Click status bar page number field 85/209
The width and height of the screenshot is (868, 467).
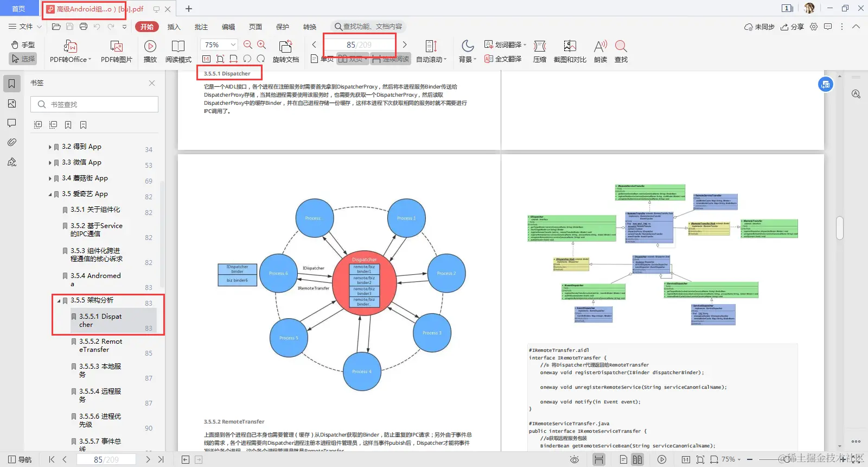pos(106,459)
